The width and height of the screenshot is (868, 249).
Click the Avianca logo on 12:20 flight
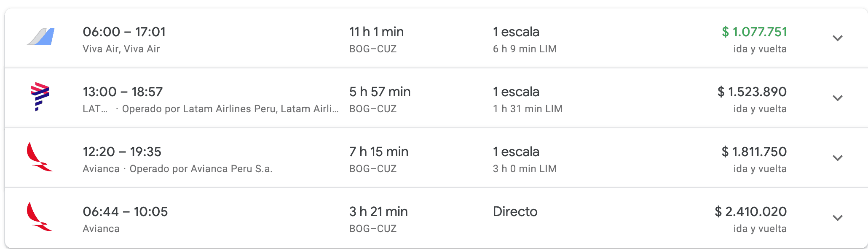[39, 157]
